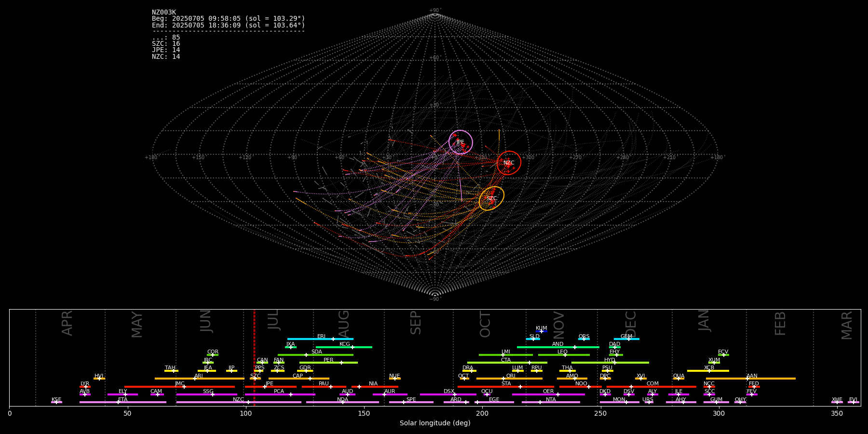Screen dimensions: 868x434
Task: Select the NZC bar in the bottom timeline row
Action: click(239, 402)
